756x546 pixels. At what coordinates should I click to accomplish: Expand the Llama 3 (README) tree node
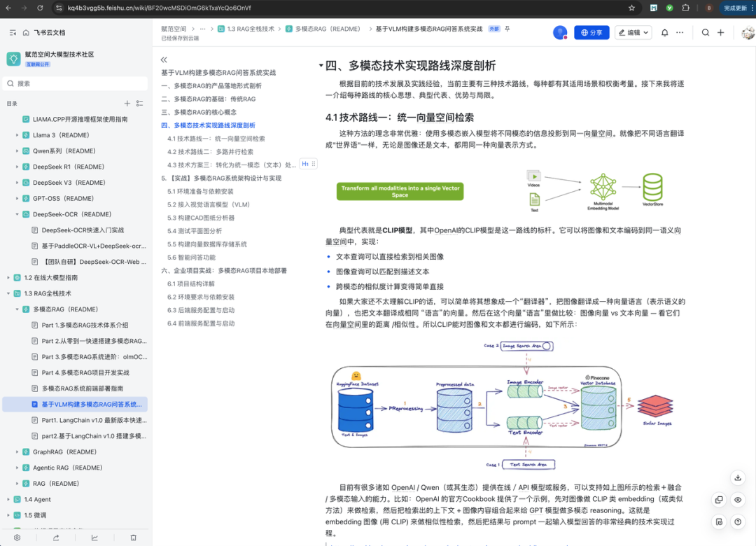(x=17, y=135)
